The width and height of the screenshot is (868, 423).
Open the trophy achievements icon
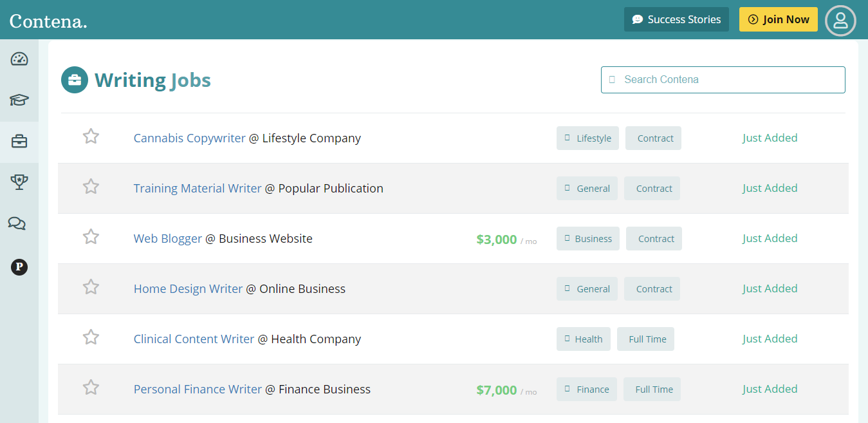point(19,182)
